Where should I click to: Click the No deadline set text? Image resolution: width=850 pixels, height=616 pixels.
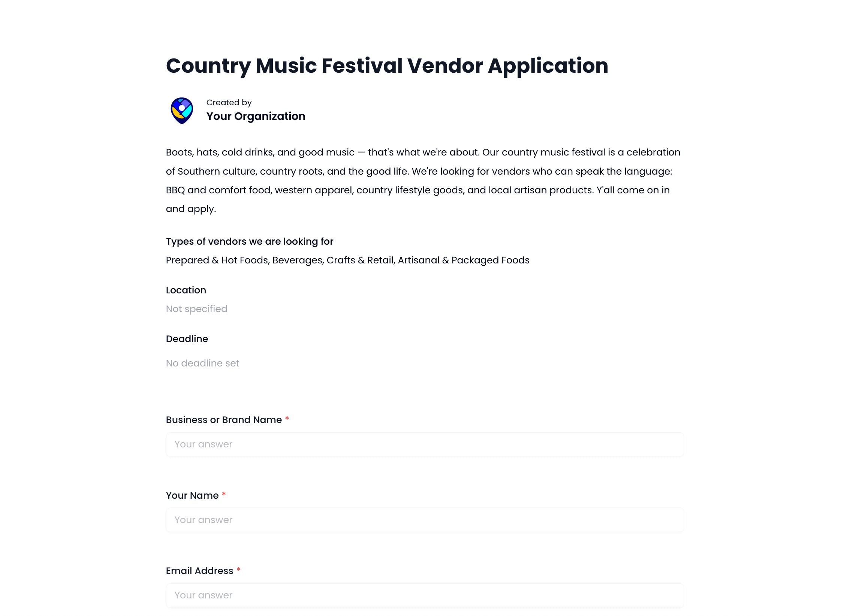(x=202, y=363)
